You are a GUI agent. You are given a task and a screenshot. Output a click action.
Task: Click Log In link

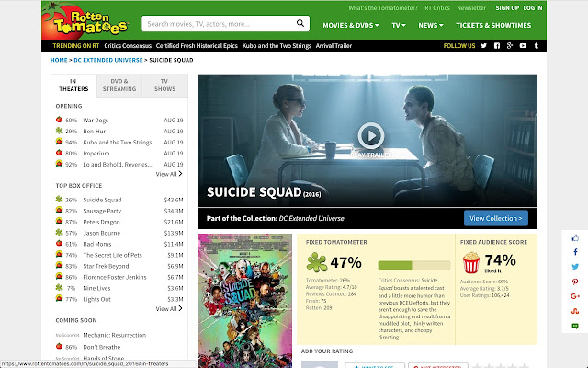point(533,8)
